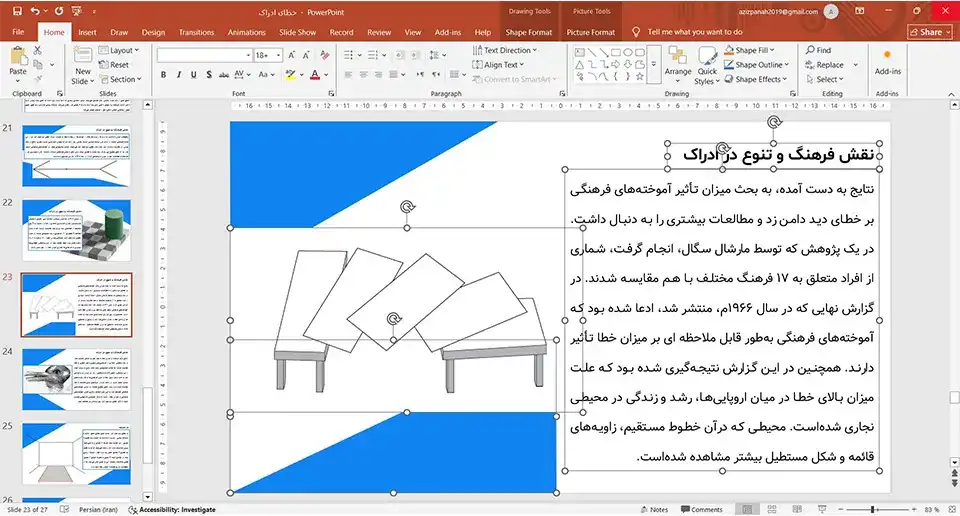
Task: Select slide 25 thumbnail
Action: coord(77,454)
